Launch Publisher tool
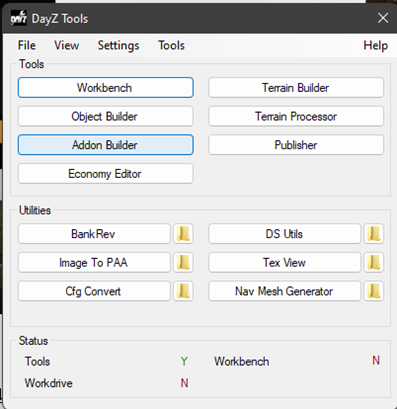This screenshot has height=409, width=397. [296, 145]
